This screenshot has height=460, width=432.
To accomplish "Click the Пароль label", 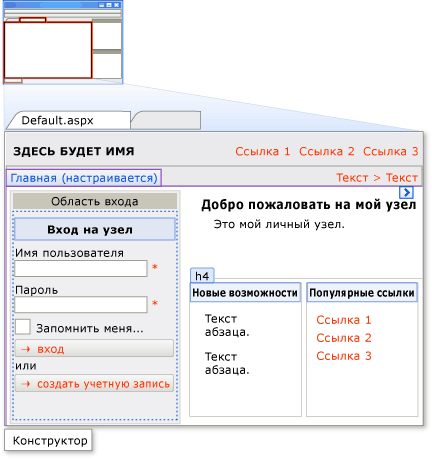I will (x=37, y=290).
